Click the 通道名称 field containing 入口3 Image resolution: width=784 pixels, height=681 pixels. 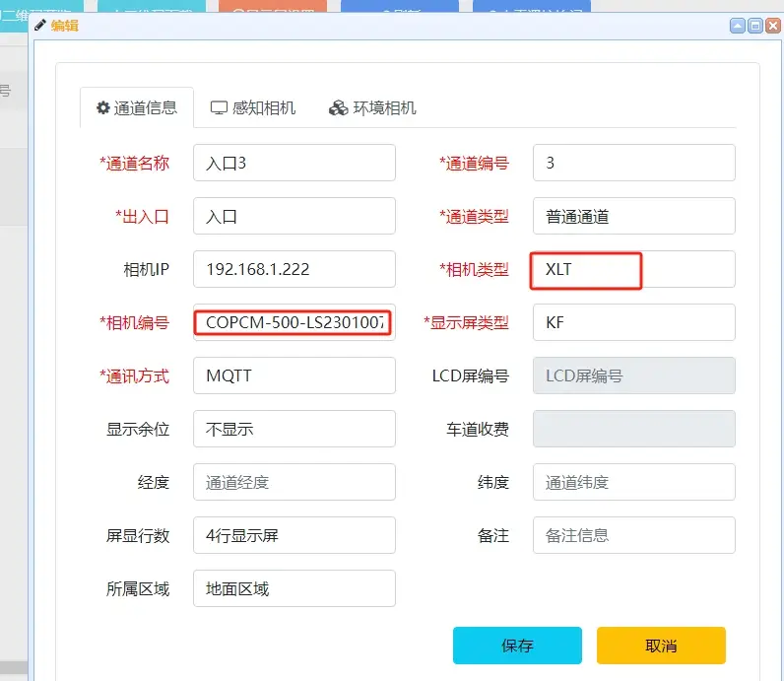click(x=294, y=163)
